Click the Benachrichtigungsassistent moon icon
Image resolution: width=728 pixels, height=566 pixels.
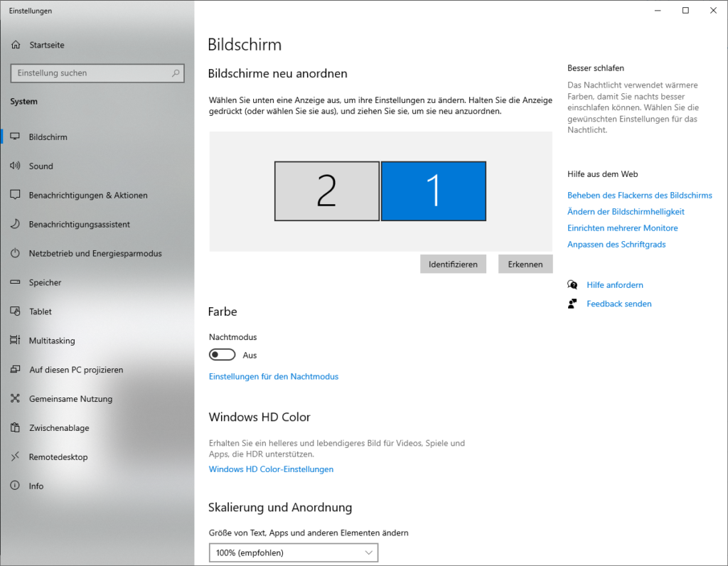16,224
